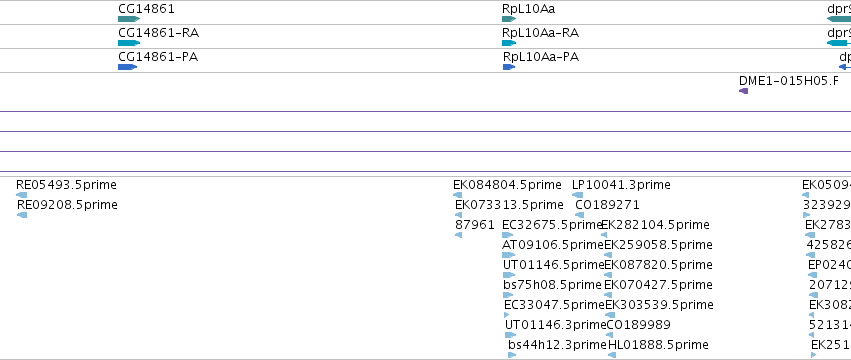Image resolution: width=851 pixels, height=360 pixels.
Task: Click the RpL10Aa-RA transcript arrow glyph
Action: [x=509, y=43]
